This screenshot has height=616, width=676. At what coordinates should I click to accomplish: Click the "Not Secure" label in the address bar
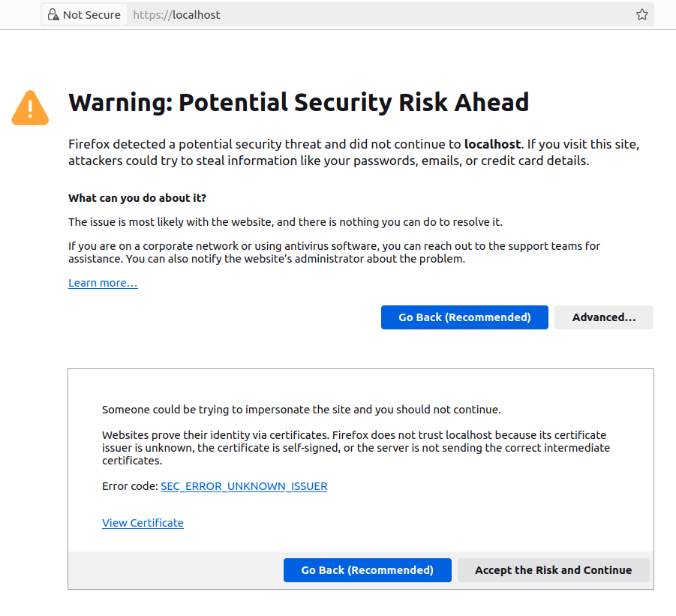(x=92, y=15)
